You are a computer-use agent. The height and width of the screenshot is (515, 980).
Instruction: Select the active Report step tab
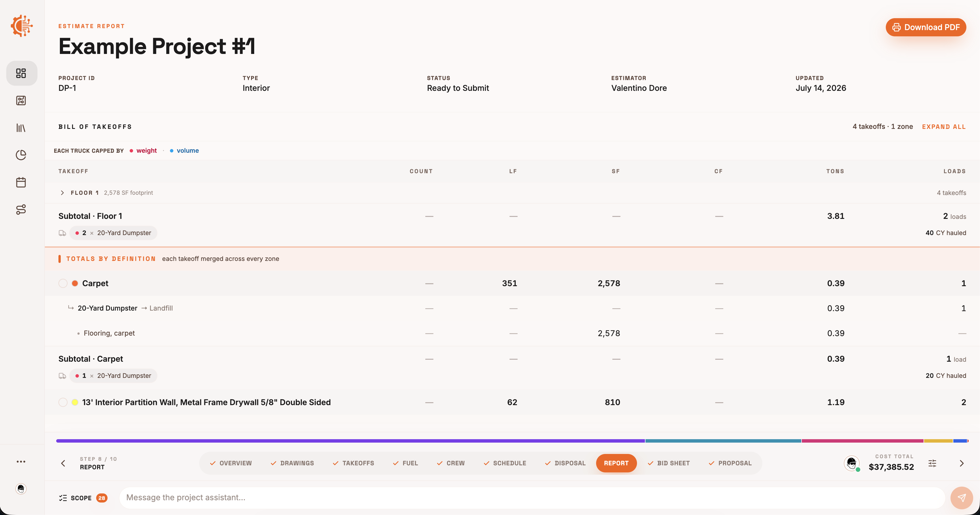pyautogui.click(x=616, y=463)
